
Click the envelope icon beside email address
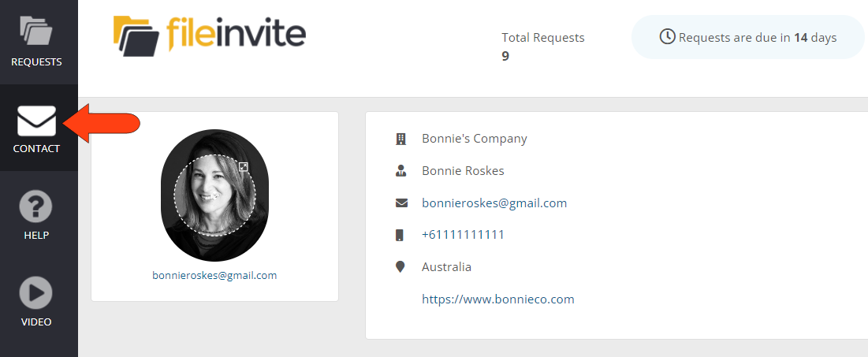click(400, 203)
